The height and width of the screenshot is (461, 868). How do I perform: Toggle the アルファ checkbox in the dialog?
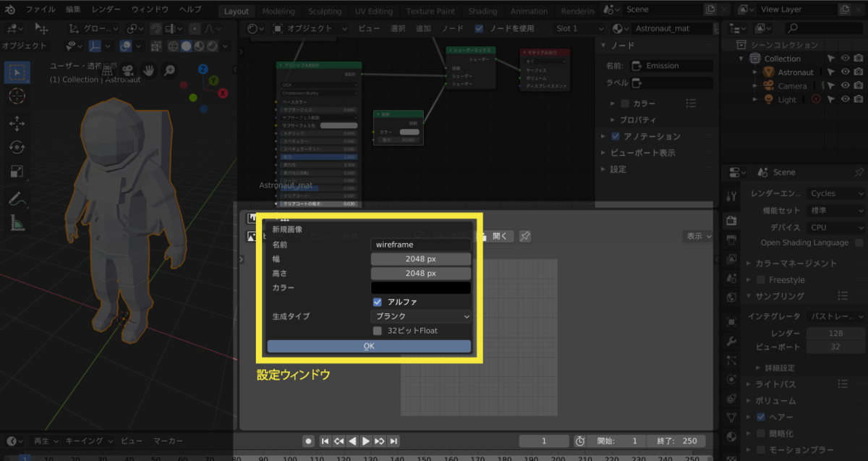point(378,302)
